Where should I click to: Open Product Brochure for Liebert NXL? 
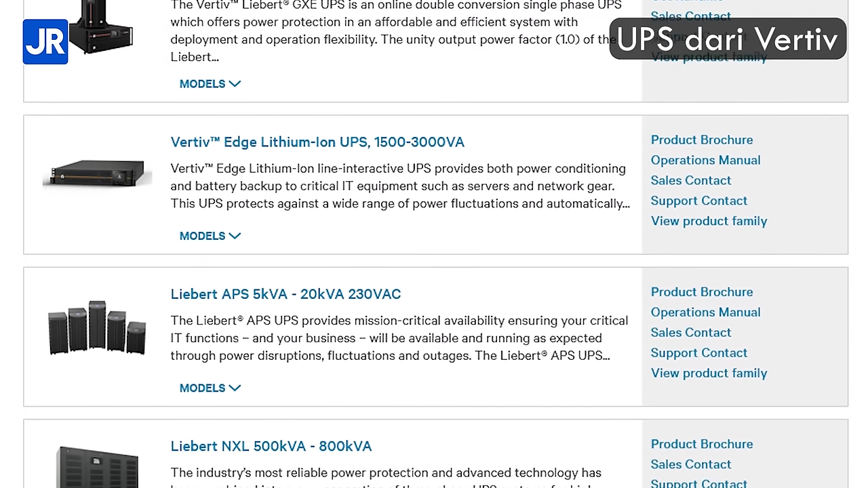click(x=702, y=444)
